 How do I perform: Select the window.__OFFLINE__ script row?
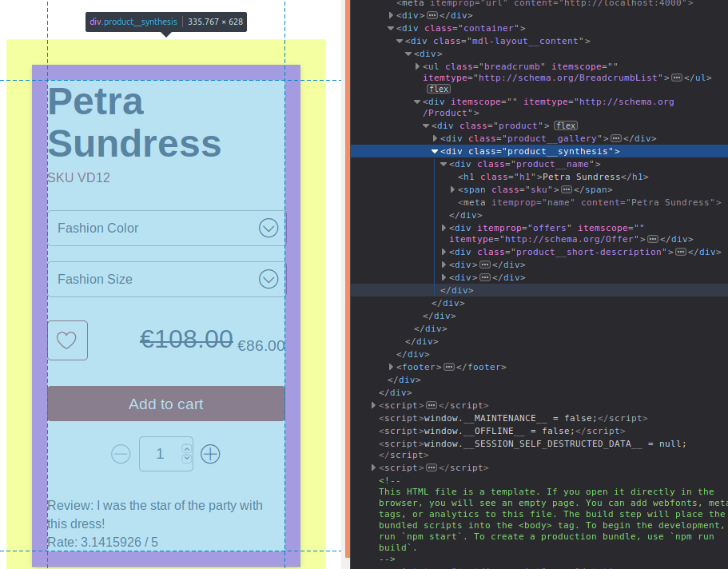click(502, 431)
